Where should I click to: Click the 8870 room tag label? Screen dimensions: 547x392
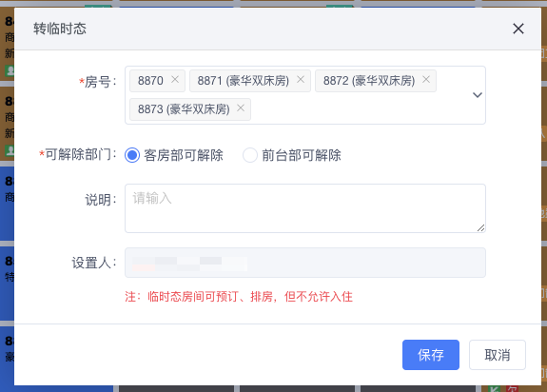click(x=150, y=81)
